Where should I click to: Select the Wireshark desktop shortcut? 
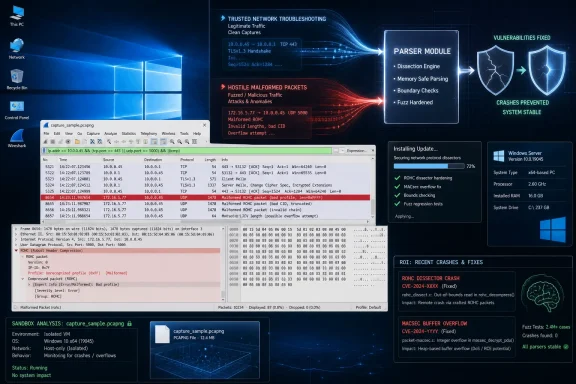(x=17, y=138)
